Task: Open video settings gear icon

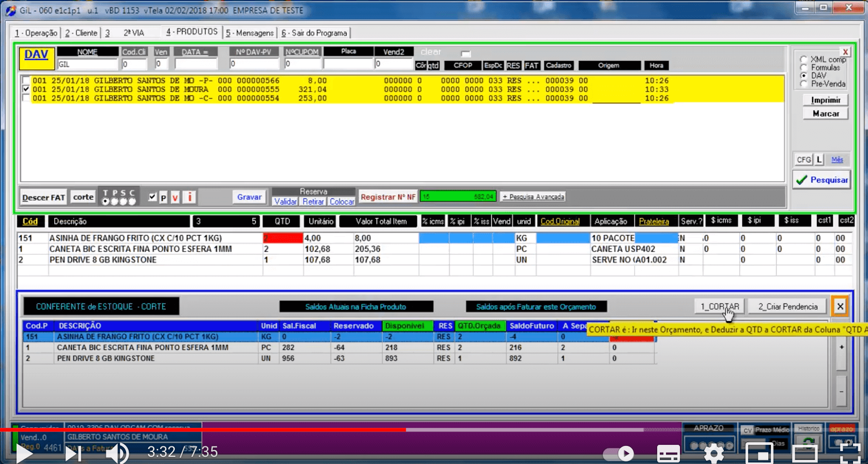Action: coord(714,454)
